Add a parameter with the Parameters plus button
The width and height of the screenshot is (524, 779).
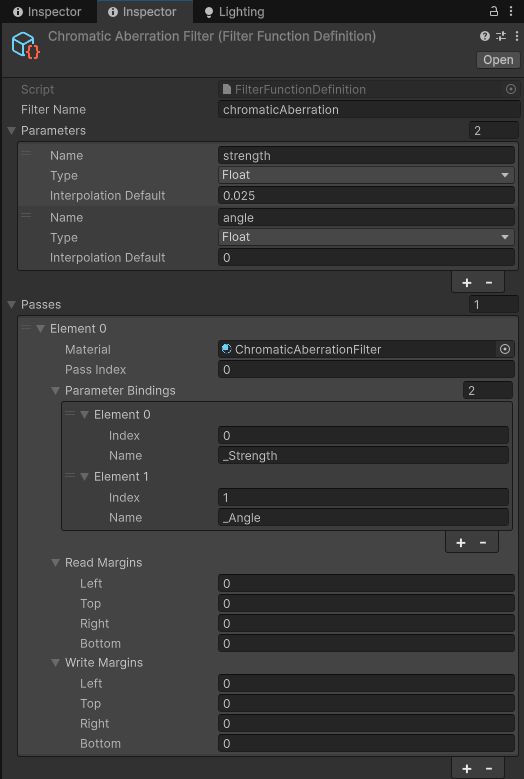[x=466, y=283]
